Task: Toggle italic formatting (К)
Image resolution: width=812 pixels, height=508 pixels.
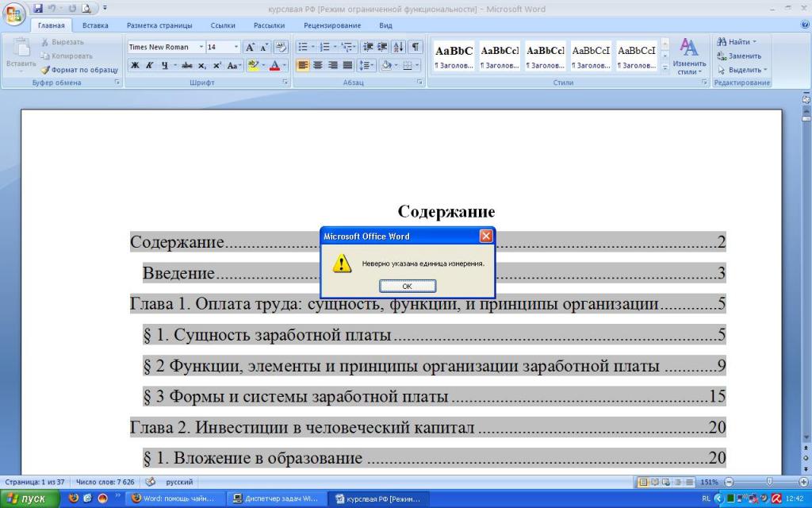Action: (x=149, y=66)
